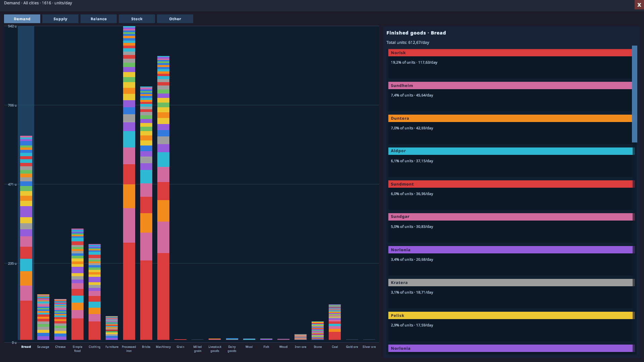644x362 pixels.
Task: Open the Balance tab
Action: [99, 19]
